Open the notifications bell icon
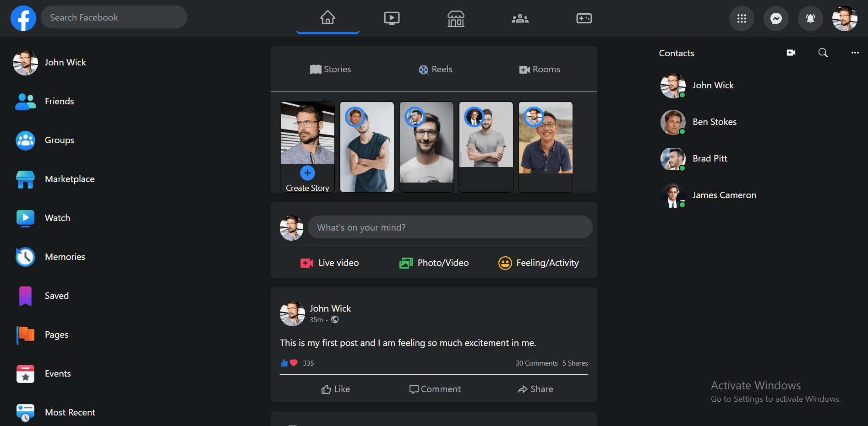Screen dimensions: 868x426 pos(810,18)
